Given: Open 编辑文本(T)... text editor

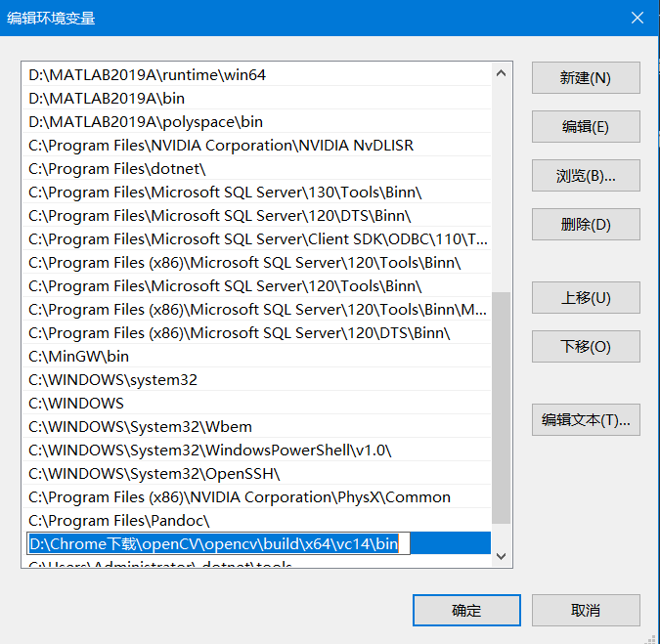Looking at the screenshot, I should coord(586,420).
